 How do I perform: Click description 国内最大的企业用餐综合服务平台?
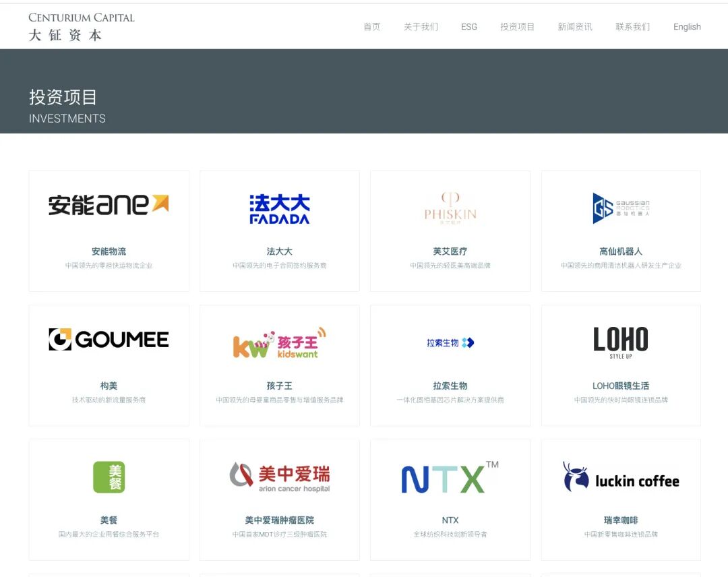[x=109, y=535]
